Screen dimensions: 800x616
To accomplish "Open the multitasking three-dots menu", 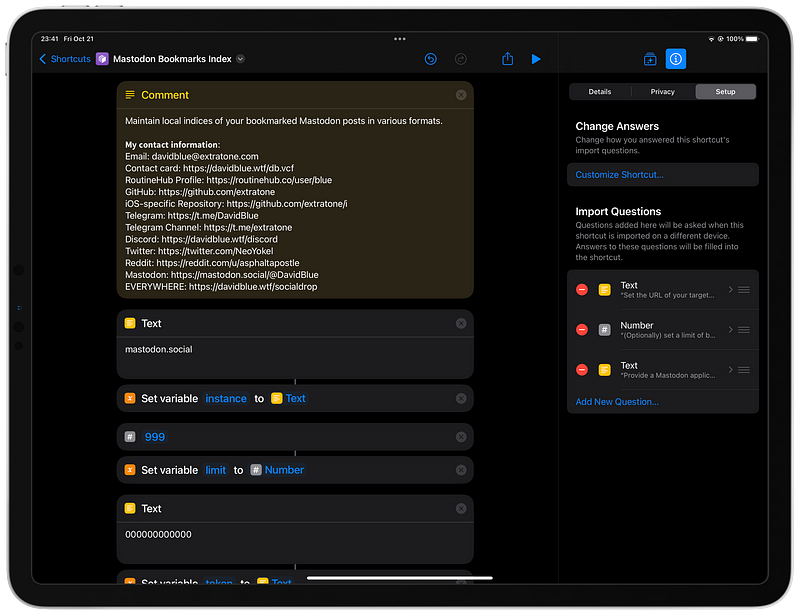I will pos(399,39).
